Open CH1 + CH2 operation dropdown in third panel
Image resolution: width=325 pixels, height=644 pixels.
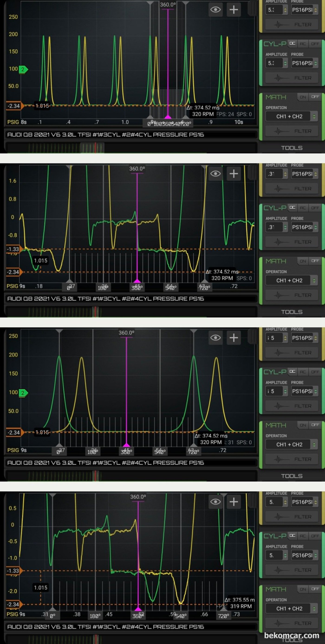tap(292, 445)
